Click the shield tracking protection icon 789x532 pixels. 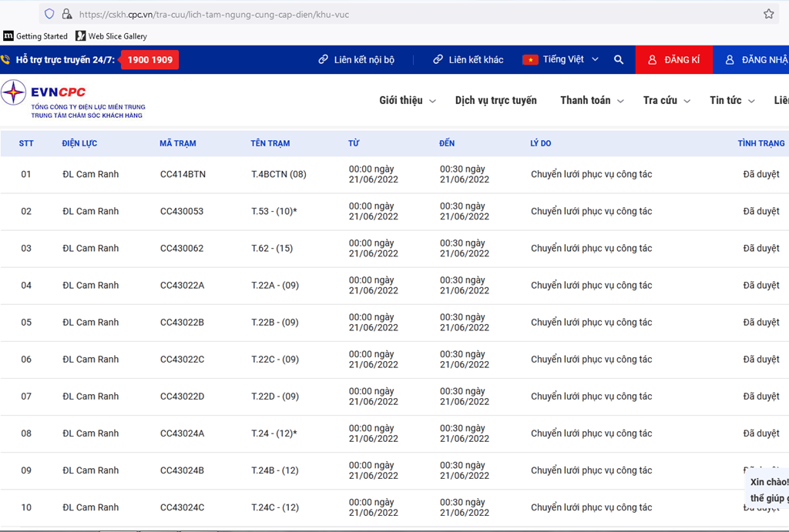pyautogui.click(x=49, y=14)
